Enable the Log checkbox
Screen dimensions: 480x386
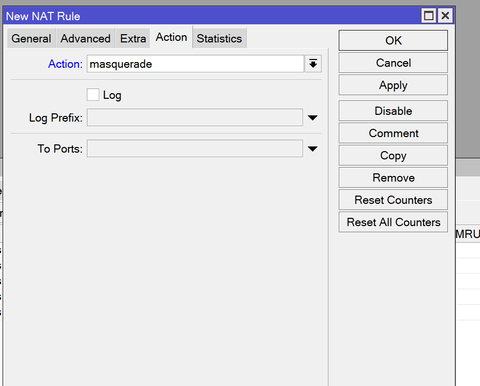tap(93, 95)
